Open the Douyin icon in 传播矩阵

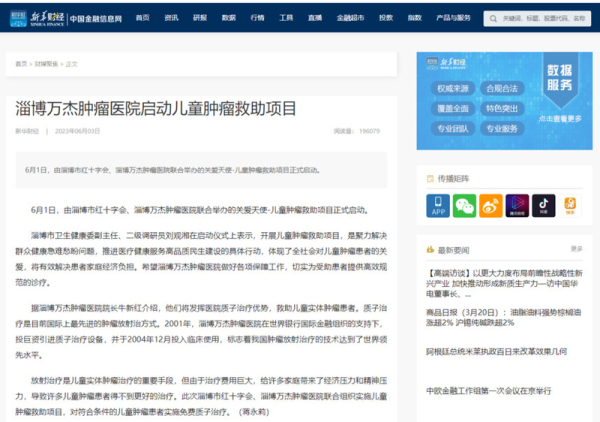coord(544,206)
